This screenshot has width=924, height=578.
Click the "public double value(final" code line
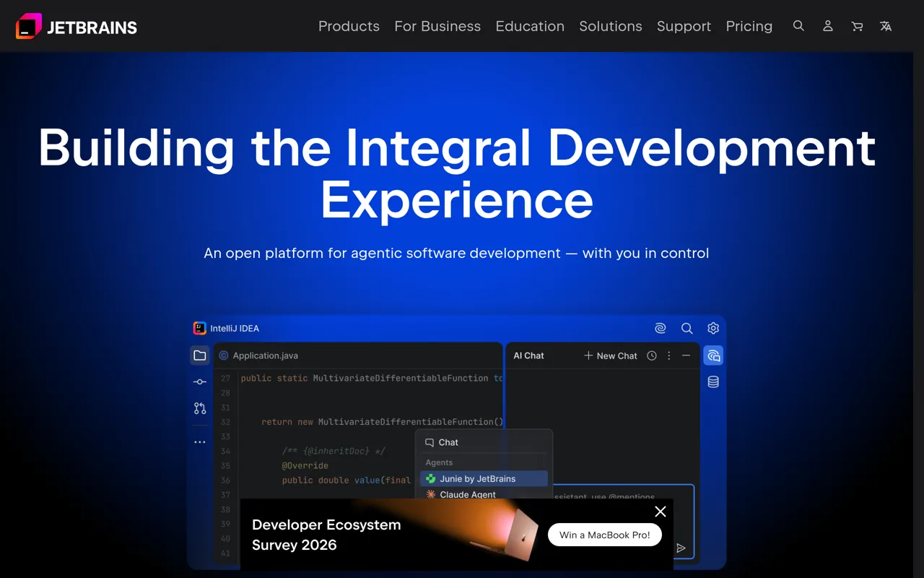(x=346, y=480)
